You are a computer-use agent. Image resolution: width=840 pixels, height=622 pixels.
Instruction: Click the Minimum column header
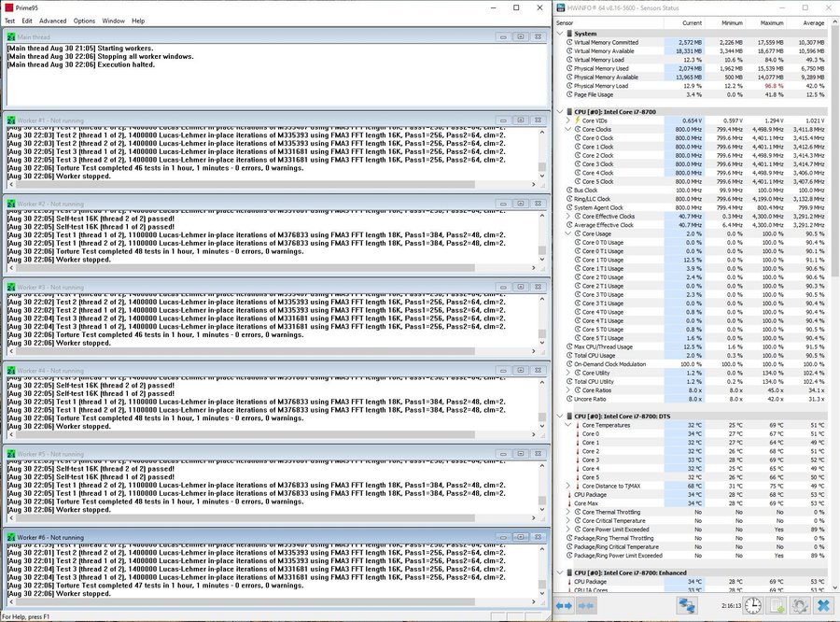(x=725, y=23)
